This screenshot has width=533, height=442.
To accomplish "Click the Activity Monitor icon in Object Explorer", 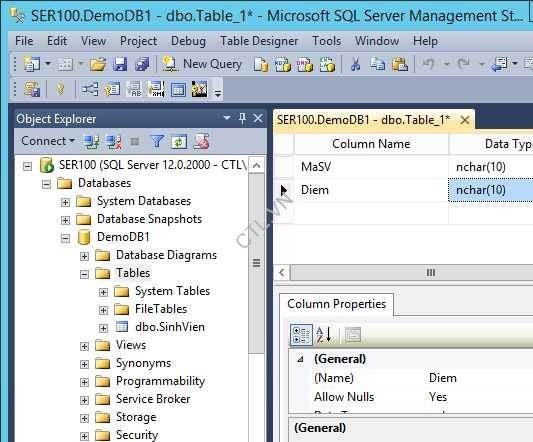I will coord(201,141).
